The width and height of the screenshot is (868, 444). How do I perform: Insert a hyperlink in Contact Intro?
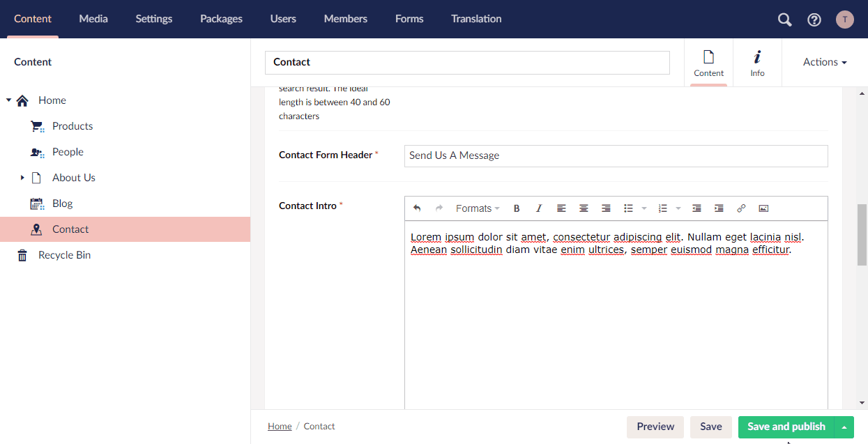(x=741, y=208)
